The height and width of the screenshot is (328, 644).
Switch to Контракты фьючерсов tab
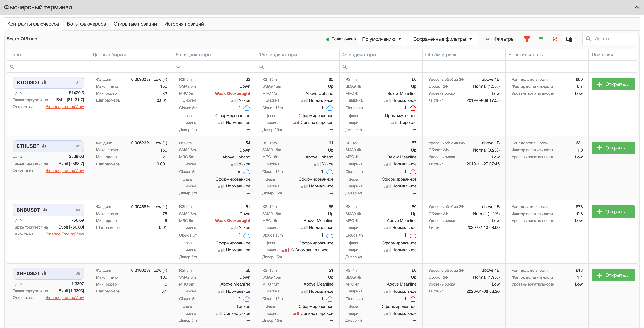tap(33, 24)
